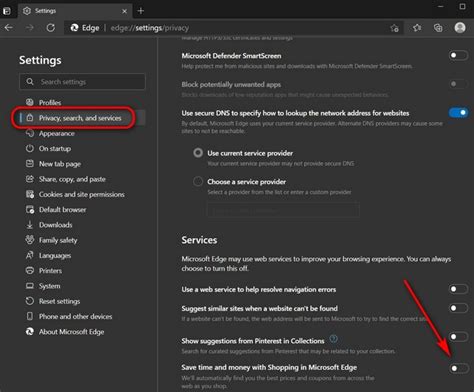Click the gear icon on the Settings tab
This screenshot has width=474, height=392.
27,11
